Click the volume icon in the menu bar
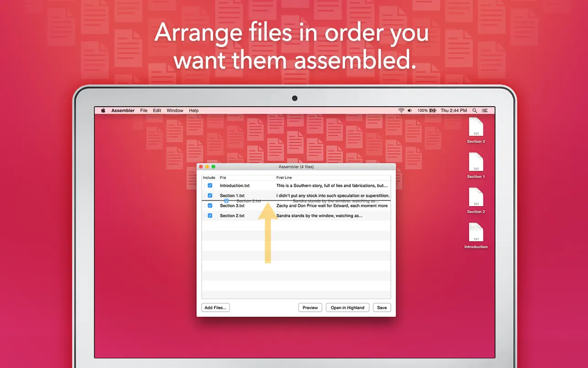Screen dimensions: 588x368 (410, 110)
